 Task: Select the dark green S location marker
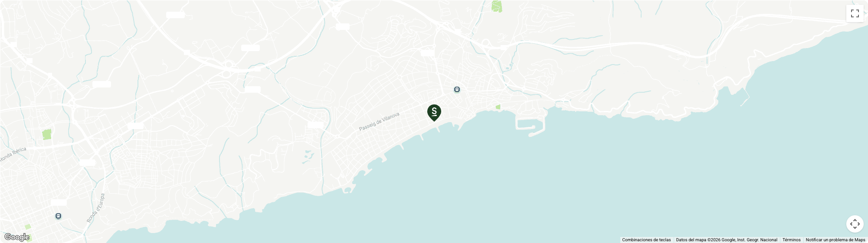tap(434, 113)
